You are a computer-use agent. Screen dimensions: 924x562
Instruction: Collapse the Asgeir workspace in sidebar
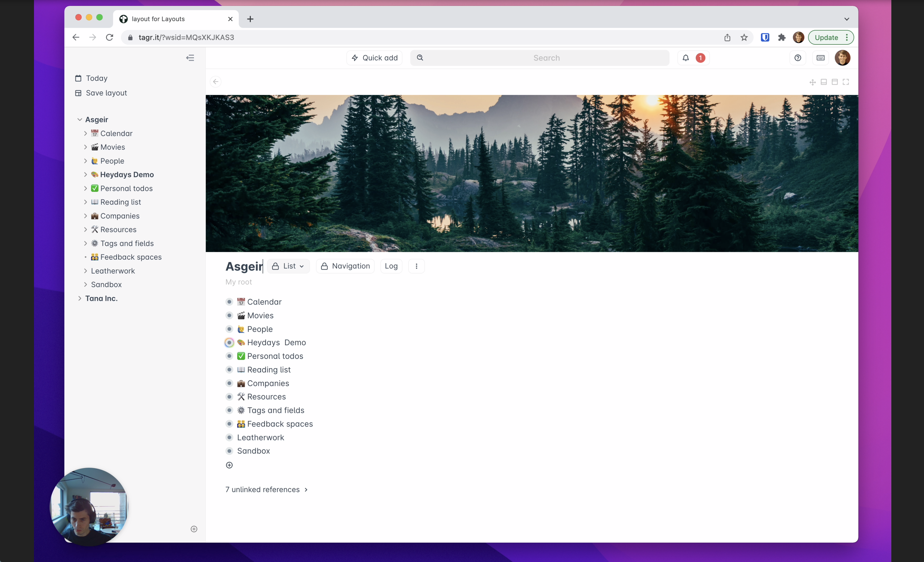point(79,120)
